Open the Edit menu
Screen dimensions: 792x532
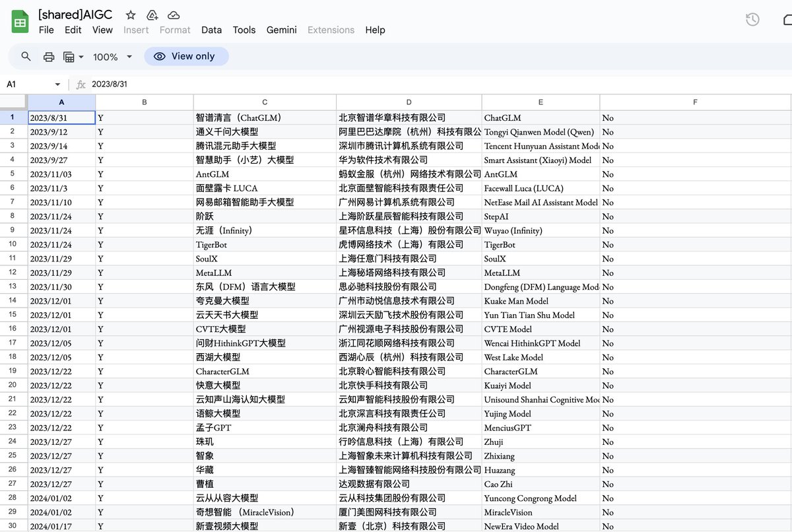[x=73, y=30]
